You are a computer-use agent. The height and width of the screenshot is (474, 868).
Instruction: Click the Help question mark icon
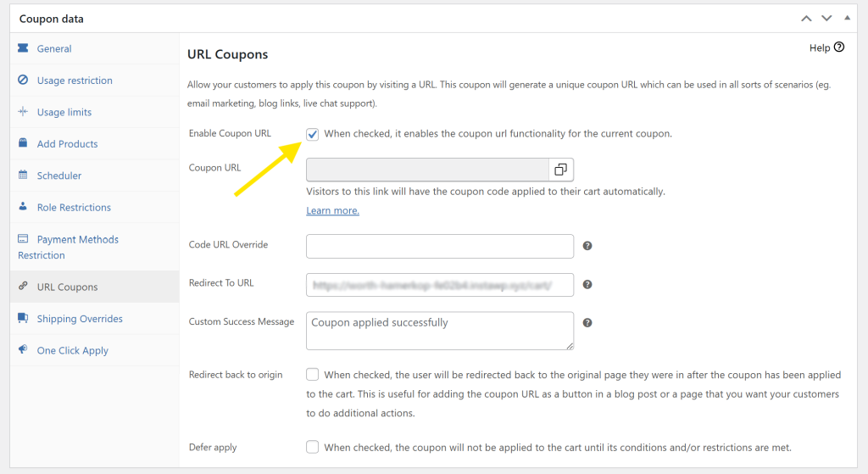pyautogui.click(x=839, y=47)
